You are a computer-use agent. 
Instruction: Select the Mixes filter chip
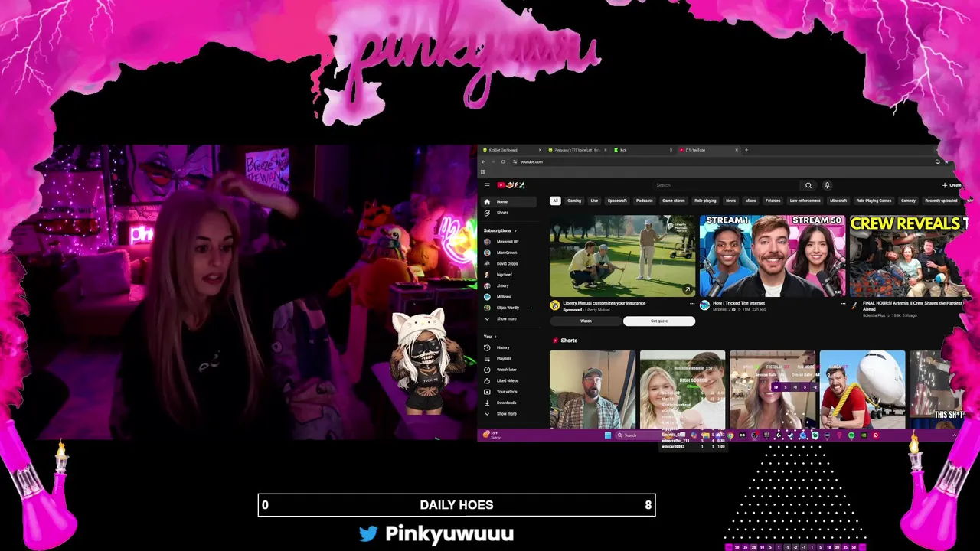click(750, 201)
